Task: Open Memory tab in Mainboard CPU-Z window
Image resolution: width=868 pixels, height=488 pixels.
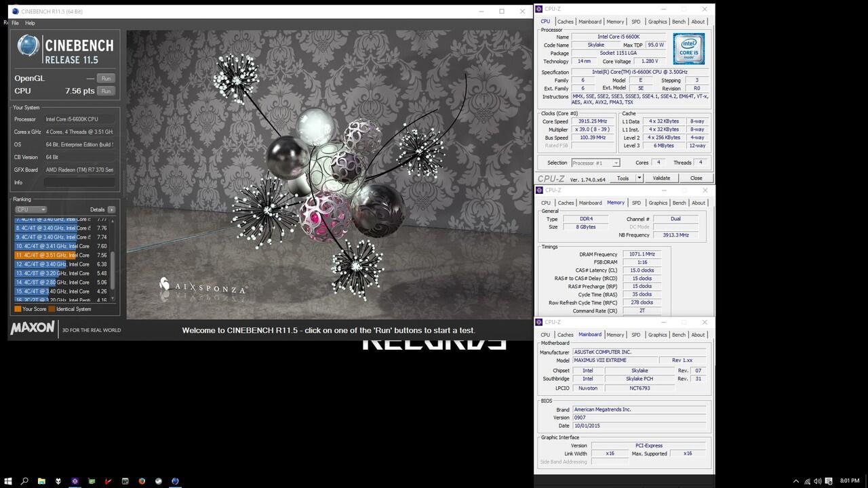Action: coord(615,335)
